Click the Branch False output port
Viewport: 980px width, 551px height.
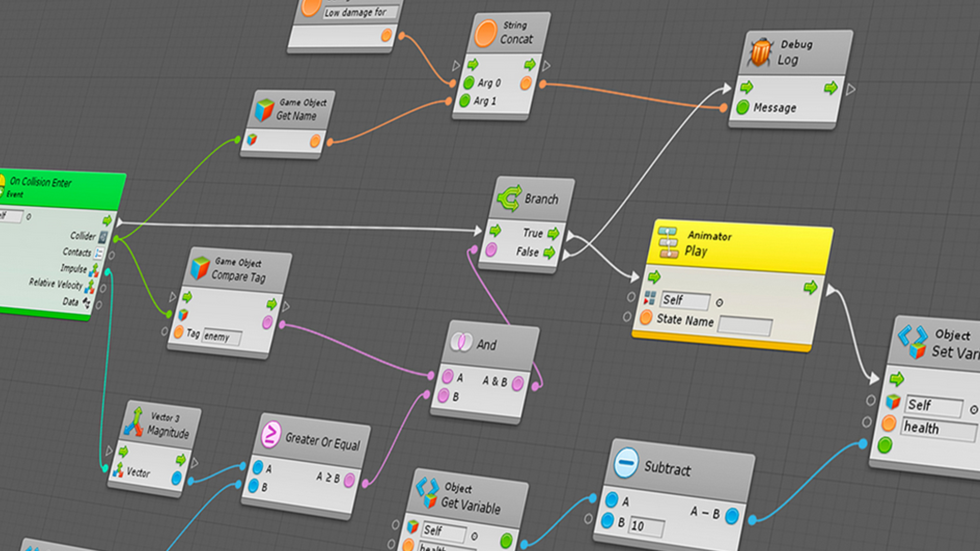coord(549,253)
